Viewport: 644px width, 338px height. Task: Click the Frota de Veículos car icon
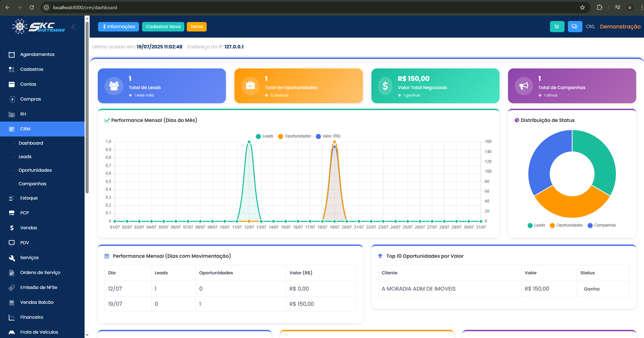coord(11,332)
